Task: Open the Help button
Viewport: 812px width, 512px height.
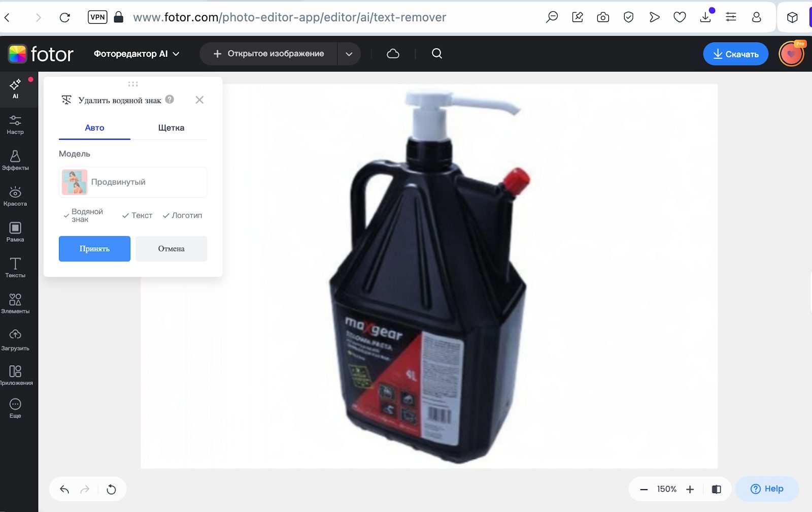Action: point(767,489)
